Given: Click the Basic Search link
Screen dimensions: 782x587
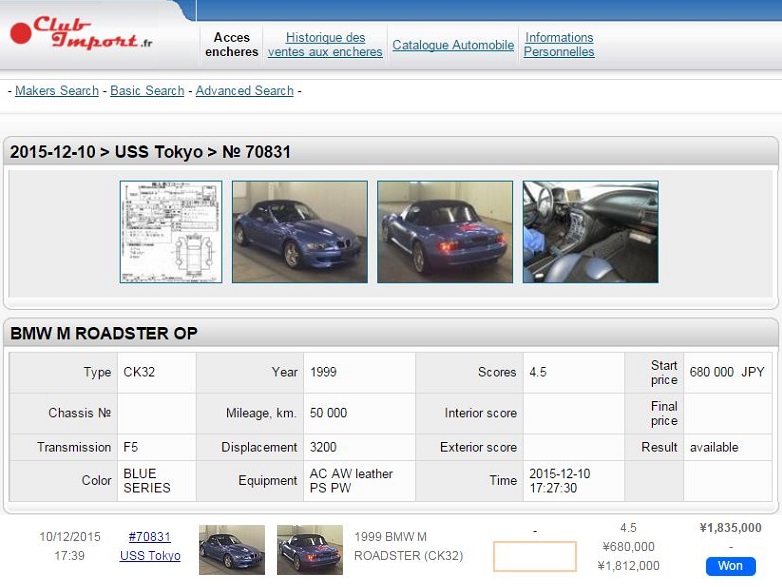Looking at the screenshot, I should pyautogui.click(x=147, y=91).
